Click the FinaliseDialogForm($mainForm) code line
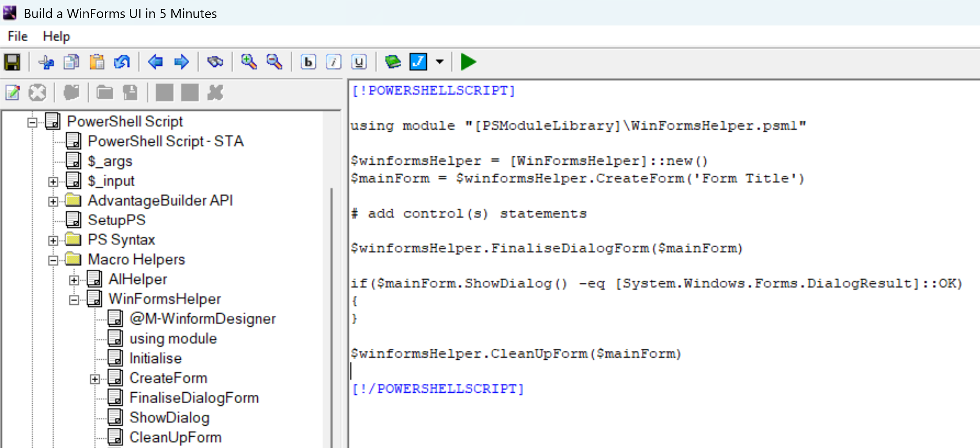This screenshot has height=448, width=980. click(x=547, y=249)
